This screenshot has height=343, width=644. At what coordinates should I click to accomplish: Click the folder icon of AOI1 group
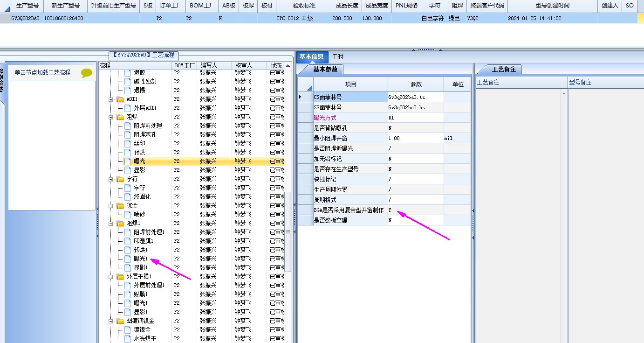(x=120, y=99)
